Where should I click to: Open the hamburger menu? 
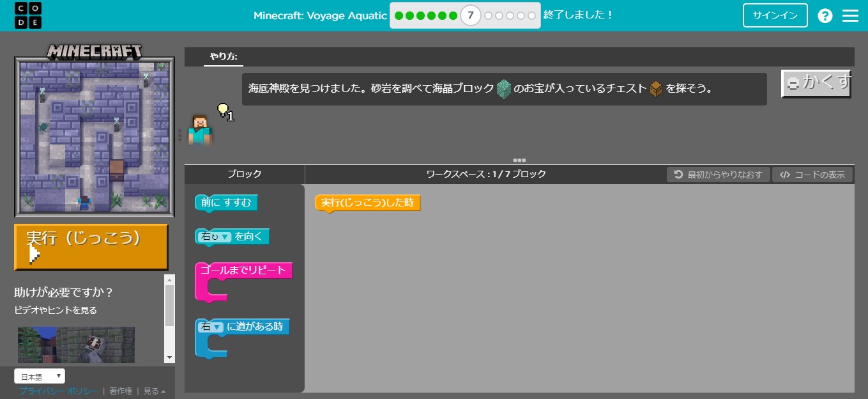[851, 16]
